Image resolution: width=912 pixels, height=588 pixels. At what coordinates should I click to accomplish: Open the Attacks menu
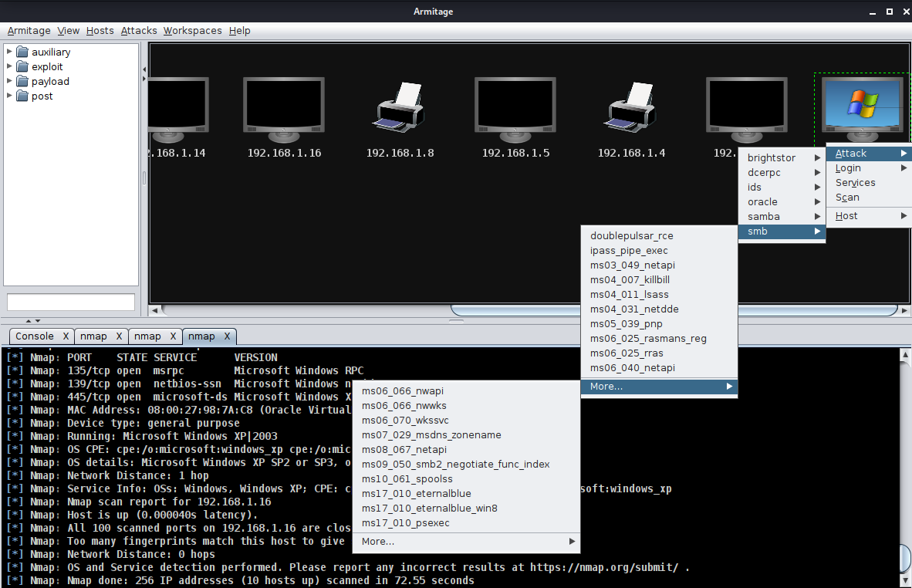[x=138, y=30]
